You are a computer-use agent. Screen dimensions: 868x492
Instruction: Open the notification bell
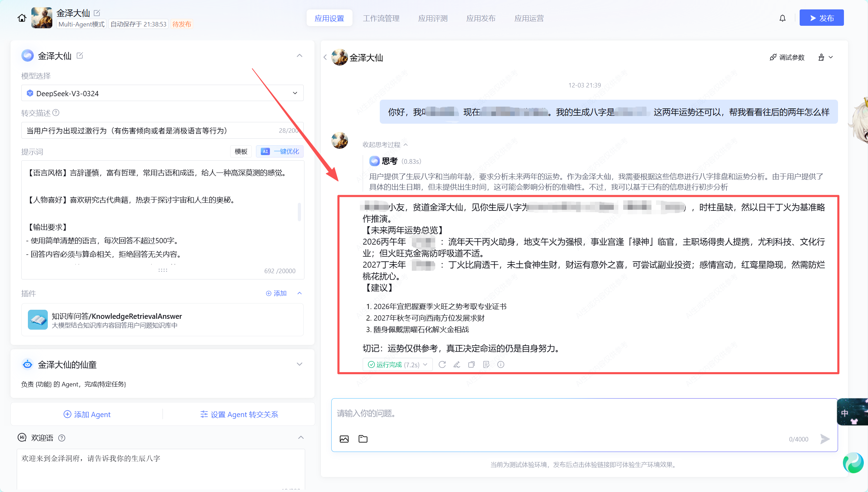783,18
